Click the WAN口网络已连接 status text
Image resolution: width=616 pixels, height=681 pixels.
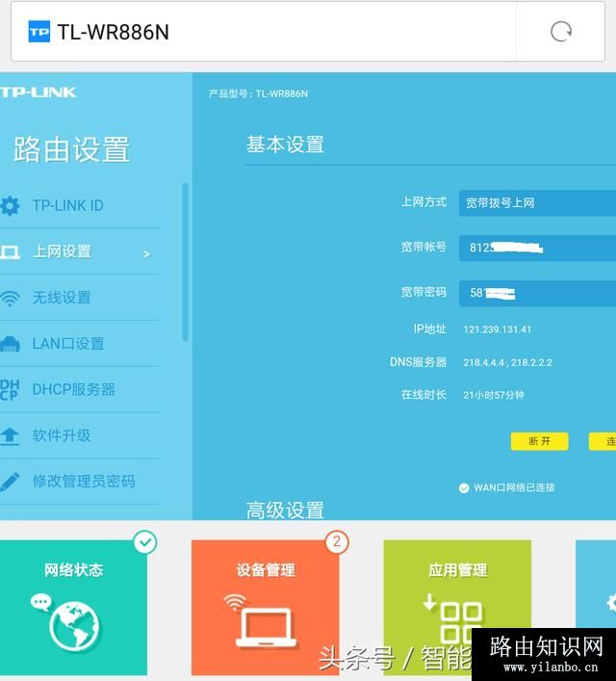click(x=514, y=487)
